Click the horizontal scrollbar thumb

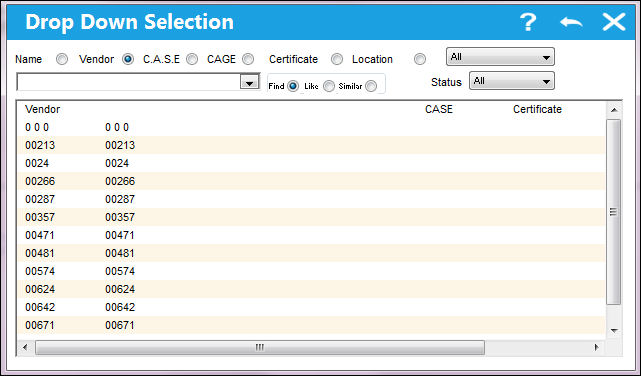(260, 347)
